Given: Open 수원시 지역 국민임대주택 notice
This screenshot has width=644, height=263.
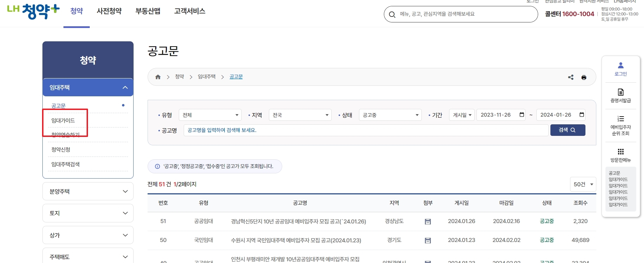Looking at the screenshot, I should pyautogui.click(x=296, y=240).
